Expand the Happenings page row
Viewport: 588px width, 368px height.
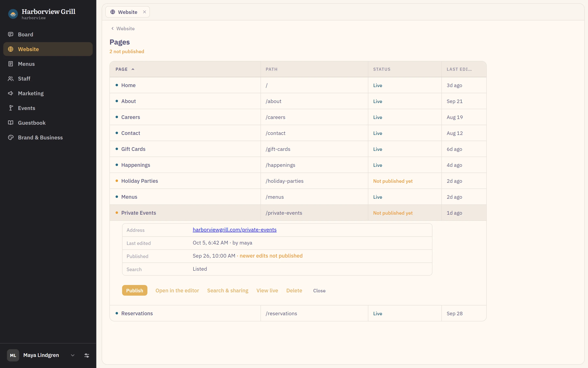pyautogui.click(x=298, y=165)
